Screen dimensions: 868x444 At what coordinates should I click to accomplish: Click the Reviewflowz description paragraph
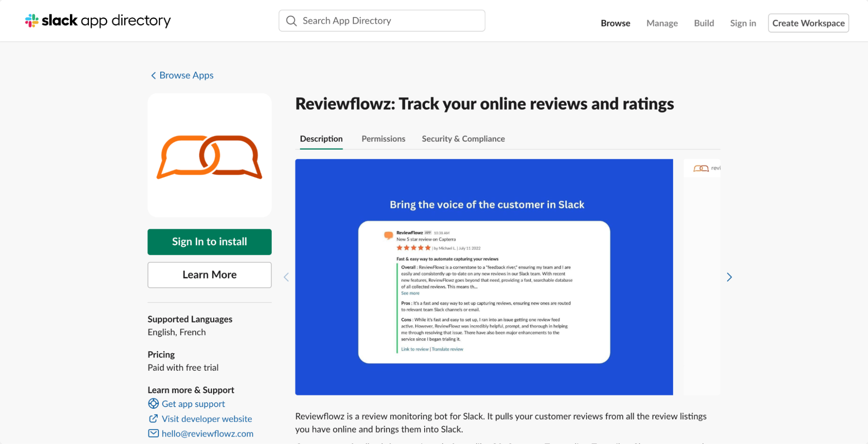point(501,423)
